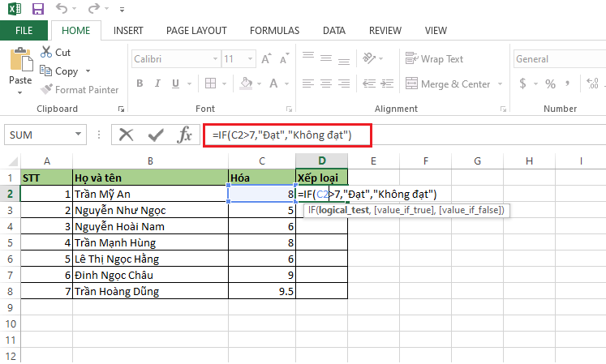Open the Font dialog launcher
Screen dimensions: 606x364
click(289, 109)
